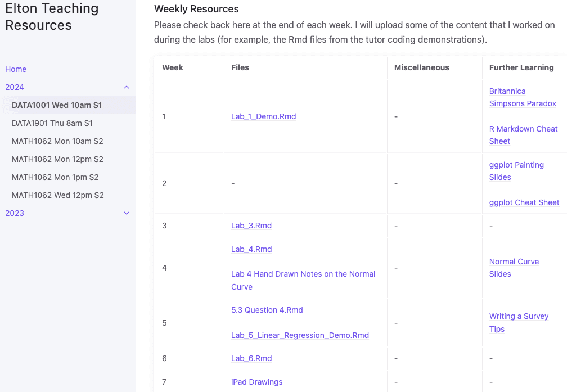Open Lab 4 Hand Drawn Notes link
This screenshot has height=392, width=567.
click(x=303, y=280)
